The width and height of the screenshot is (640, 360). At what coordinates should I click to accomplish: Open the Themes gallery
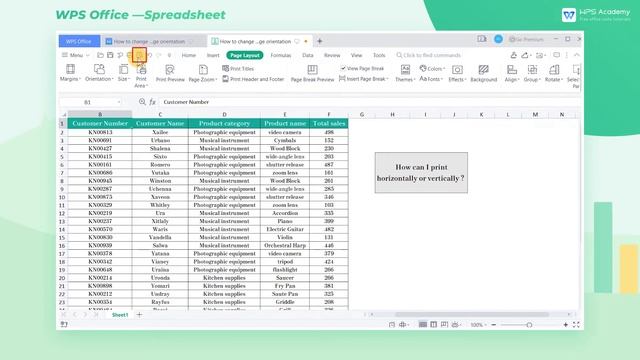[x=405, y=73]
